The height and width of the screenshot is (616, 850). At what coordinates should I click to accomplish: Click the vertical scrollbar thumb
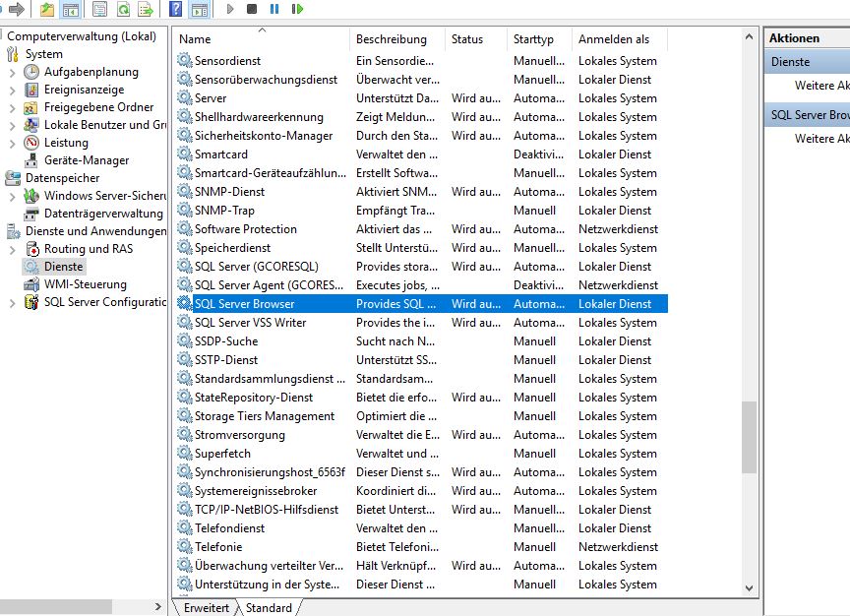[x=749, y=436]
